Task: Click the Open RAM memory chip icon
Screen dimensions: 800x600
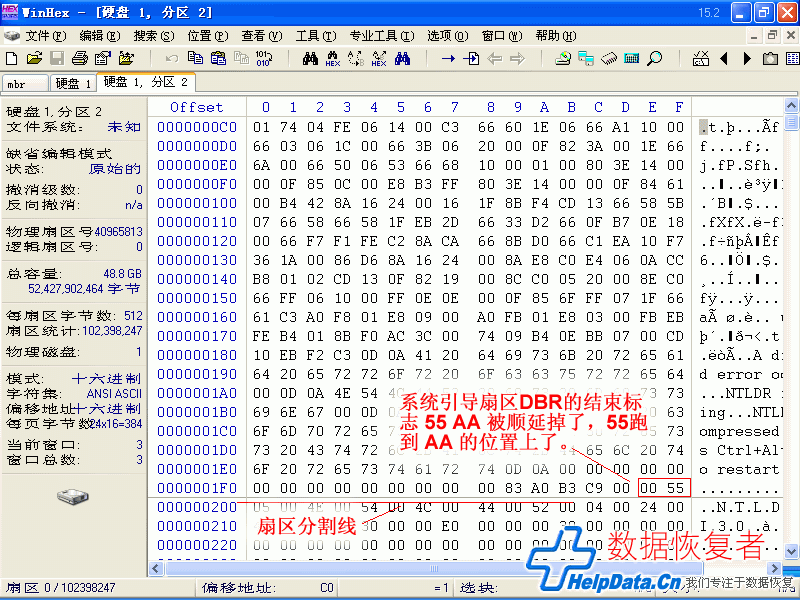Action: point(609,59)
